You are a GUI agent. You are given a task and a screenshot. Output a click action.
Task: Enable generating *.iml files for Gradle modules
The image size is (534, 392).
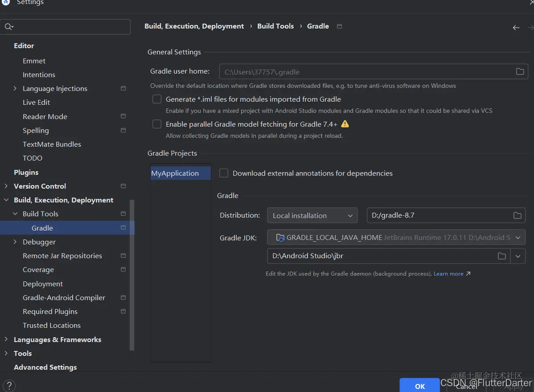(156, 99)
